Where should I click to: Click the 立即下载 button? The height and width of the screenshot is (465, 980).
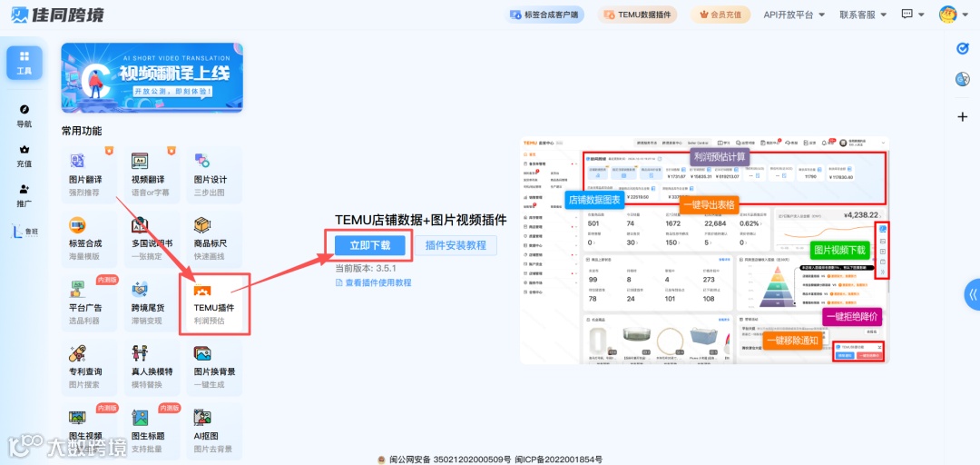click(x=369, y=245)
